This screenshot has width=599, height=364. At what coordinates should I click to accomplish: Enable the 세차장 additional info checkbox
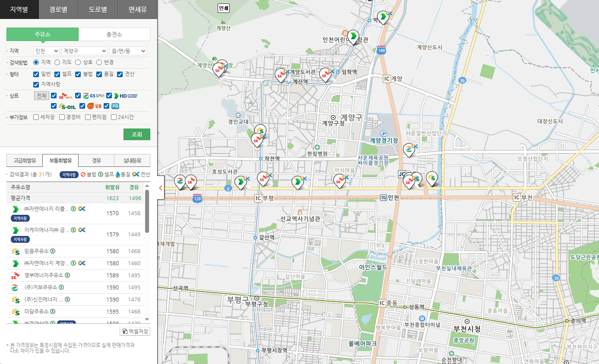[36, 117]
